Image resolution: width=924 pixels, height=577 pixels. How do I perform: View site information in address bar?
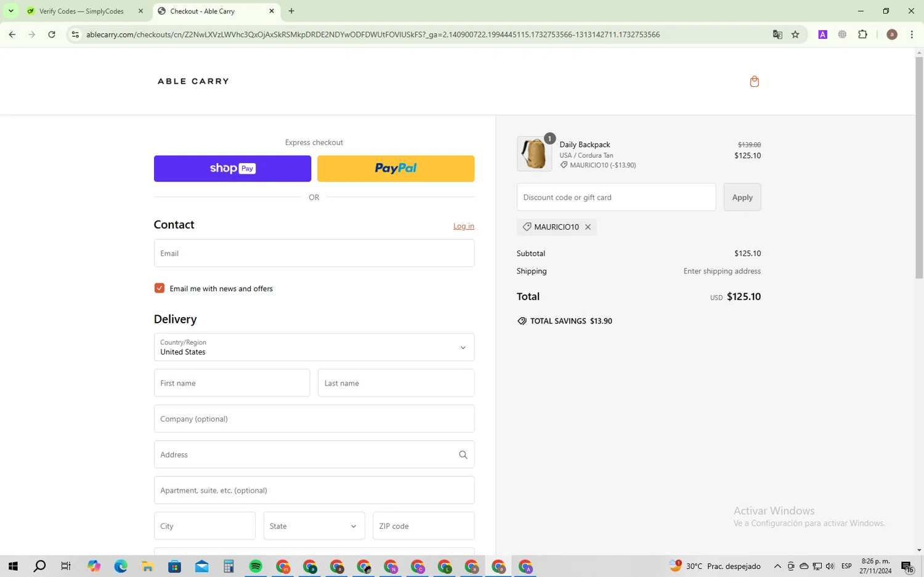[75, 34]
